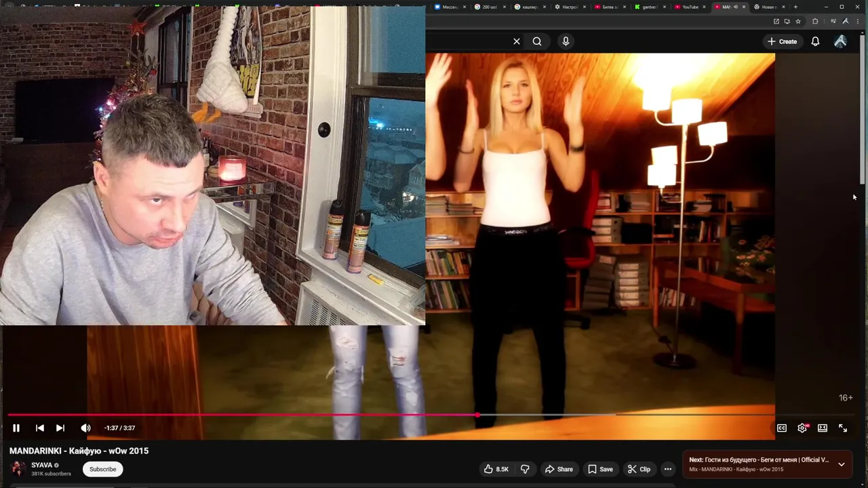This screenshot has height=488, width=868.
Task: Dislike the video
Action: point(525,469)
